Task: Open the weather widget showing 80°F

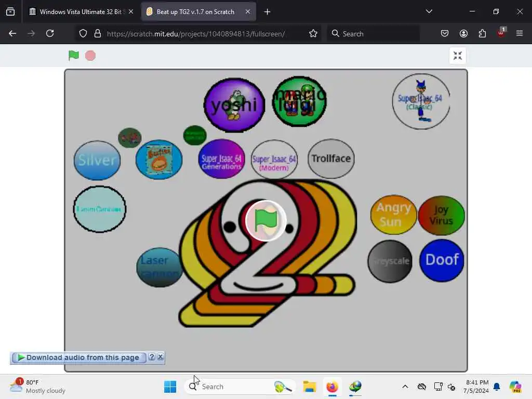Action: coord(38,387)
